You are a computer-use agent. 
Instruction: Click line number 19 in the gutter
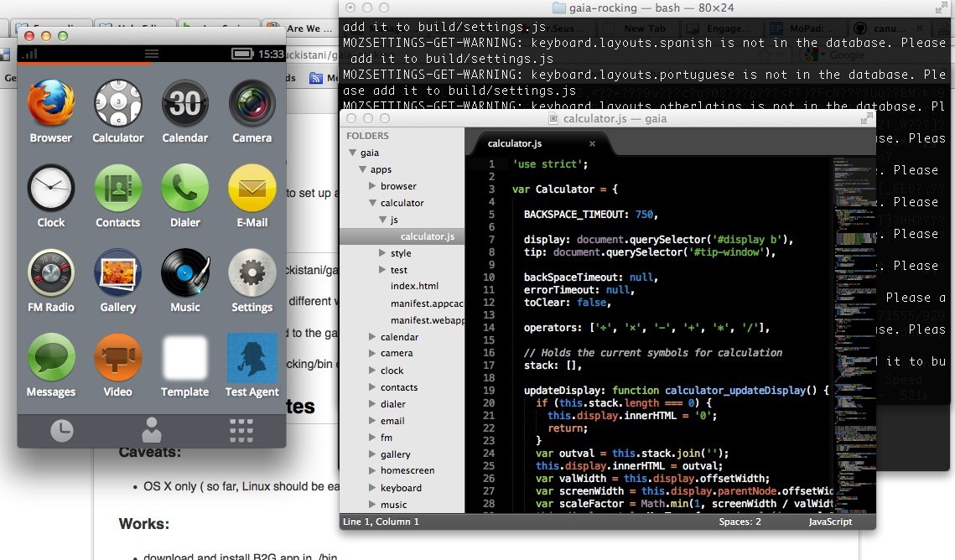(x=489, y=390)
